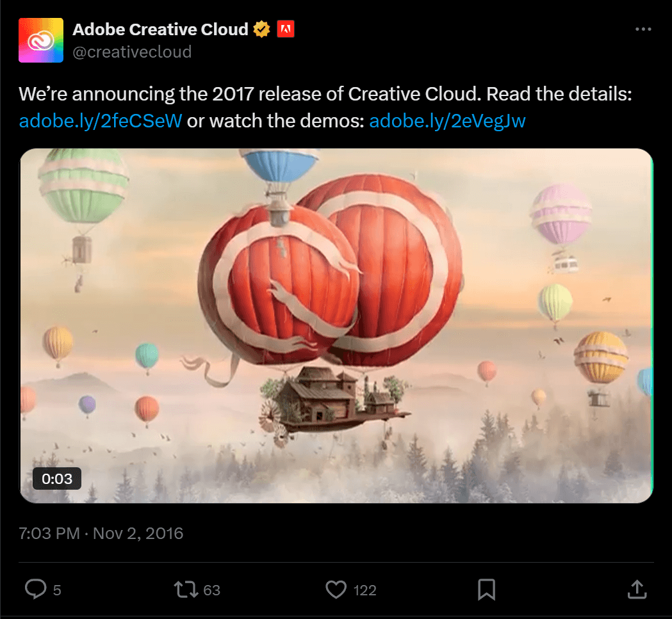Play the hot air balloon video
Viewport: 672px width, 619px height.
(x=336, y=325)
